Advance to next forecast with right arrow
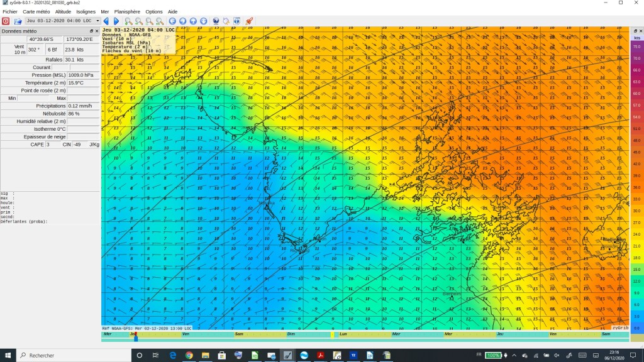 (116, 21)
